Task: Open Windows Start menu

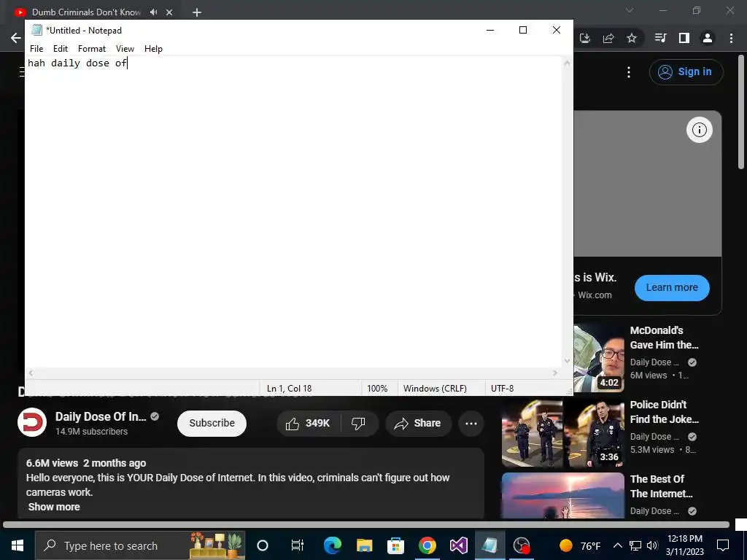Action: [x=18, y=545]
